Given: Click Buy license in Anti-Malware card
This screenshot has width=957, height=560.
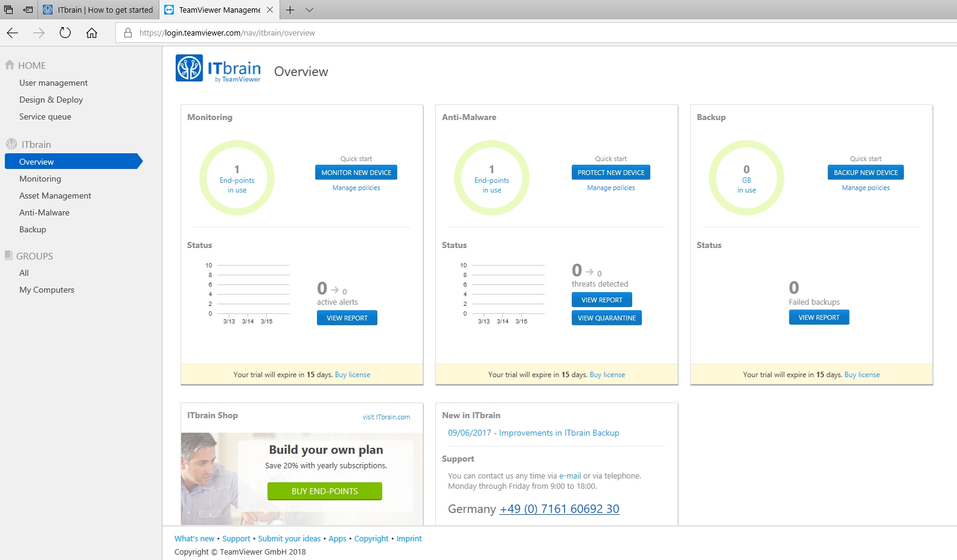Looking at the screenshot, I should [x=607, y=375].
